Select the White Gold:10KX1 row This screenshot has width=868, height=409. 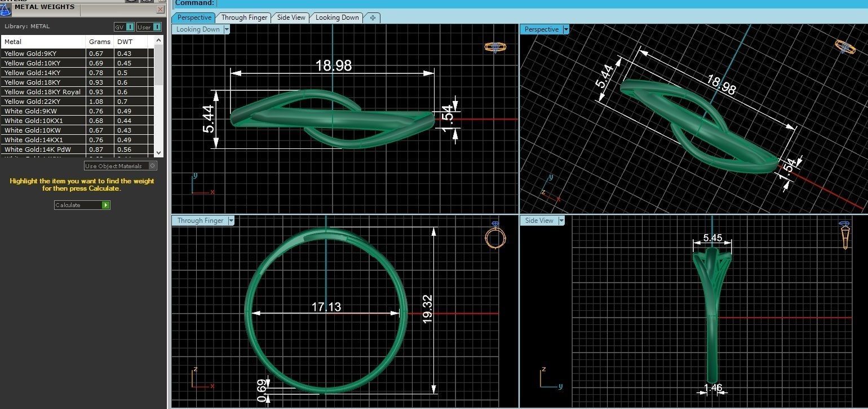(78, 121)
